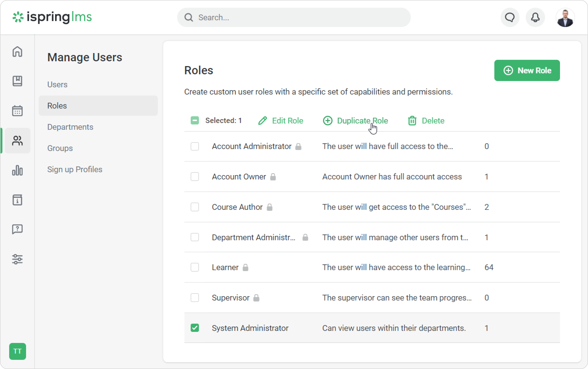Open the chat messages bubble icon
This screenshot has height=369, width=588.
pyautogui.click(x=510, y=17)
